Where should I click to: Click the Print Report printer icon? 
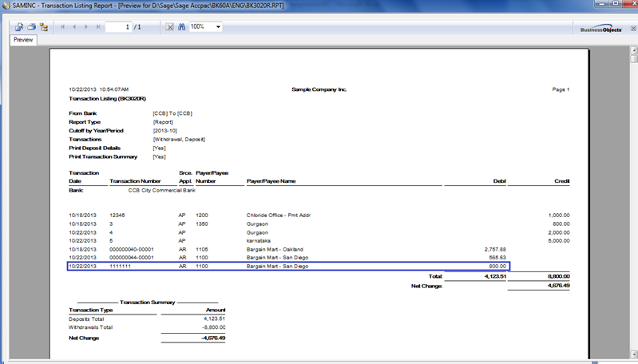click(32, 27)
